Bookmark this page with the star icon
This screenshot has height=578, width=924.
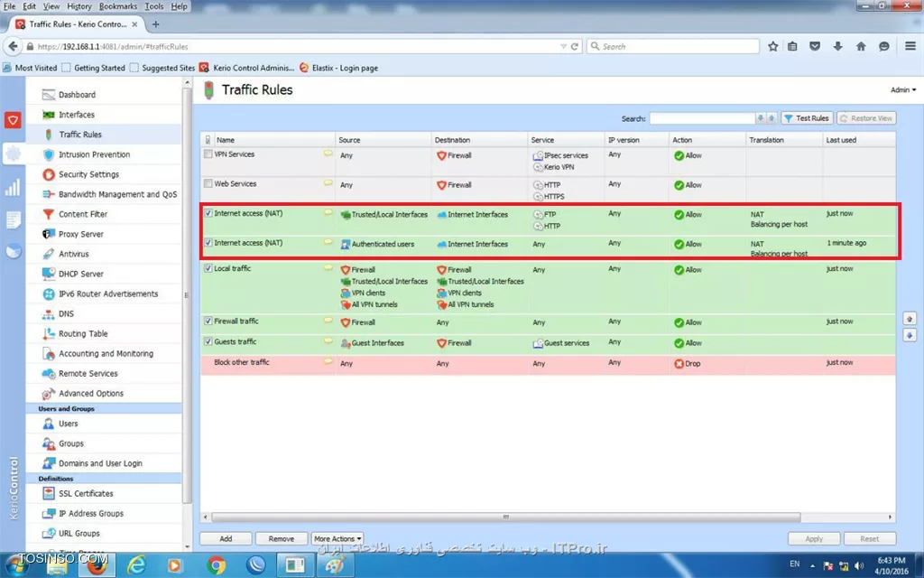coord(772,47)
